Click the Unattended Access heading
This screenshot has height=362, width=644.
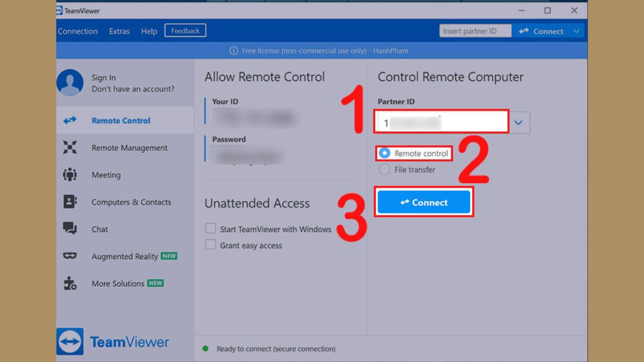[257, 203]
